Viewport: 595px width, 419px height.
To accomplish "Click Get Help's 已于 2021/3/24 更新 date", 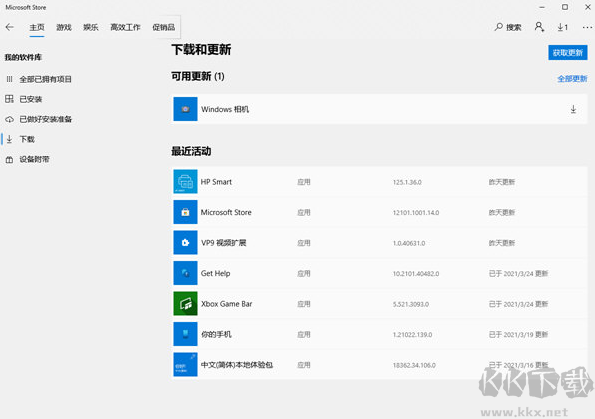I will [518, 274].
